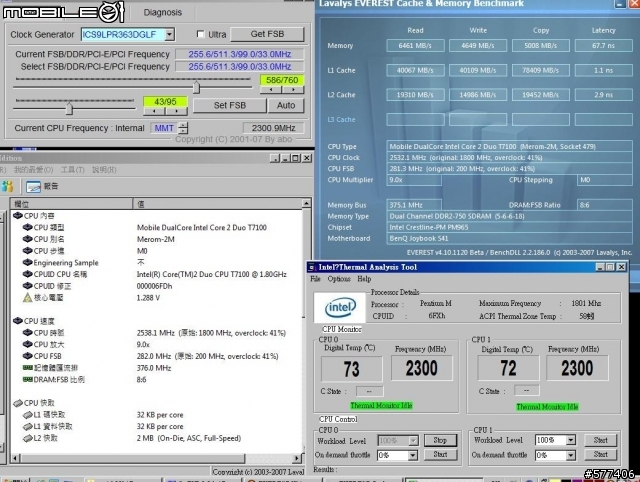
Task: Click the horizontal scrollbar right arrow
Action: pyautogui.click(x=298, y=458)
